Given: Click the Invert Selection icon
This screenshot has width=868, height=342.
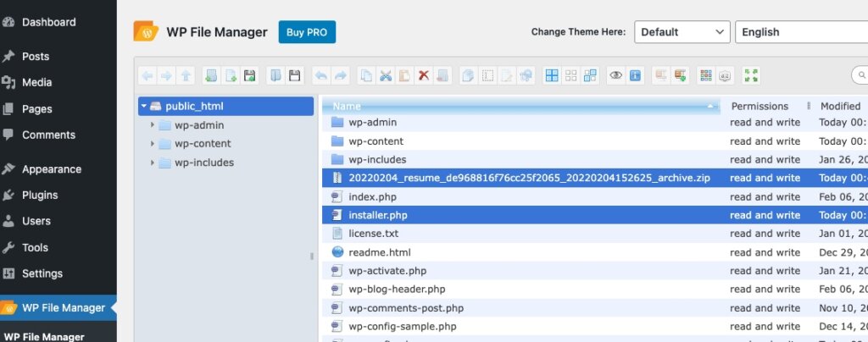Looking at the screenshot, I should pos(591,75).
